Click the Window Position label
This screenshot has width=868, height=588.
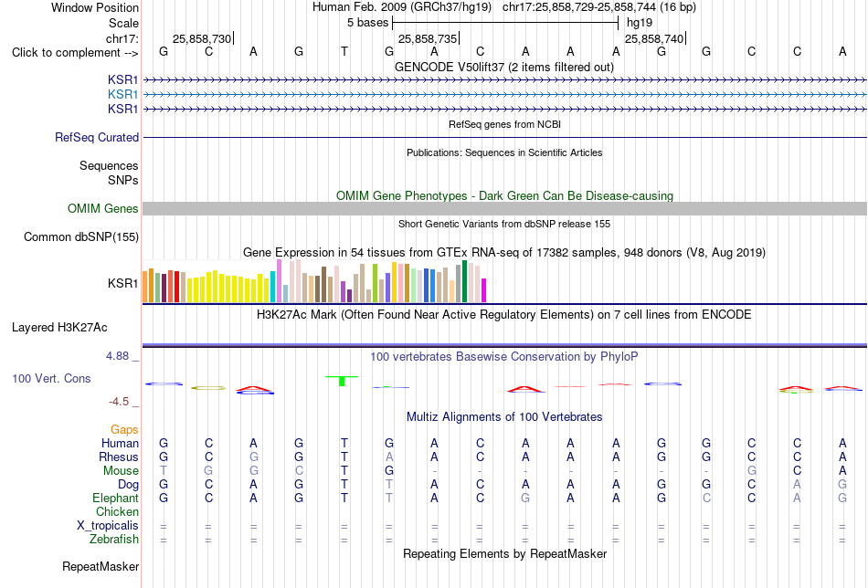95,7
